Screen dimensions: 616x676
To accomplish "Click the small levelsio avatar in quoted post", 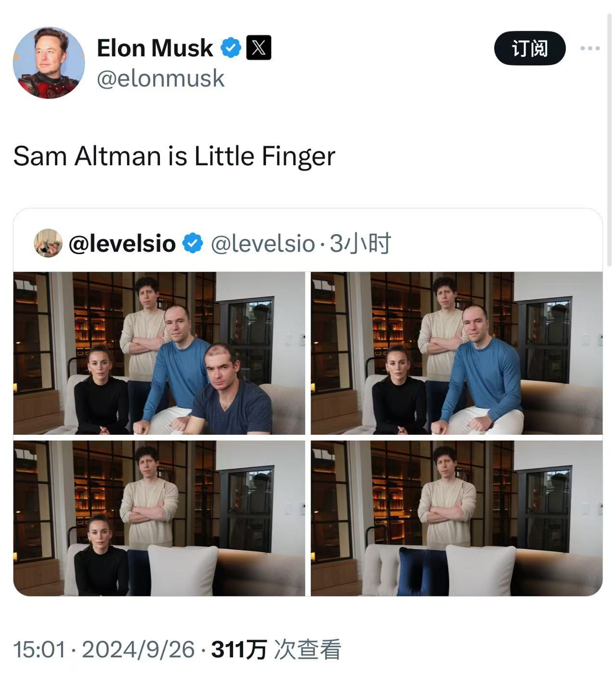I will (x=48, y=243).
